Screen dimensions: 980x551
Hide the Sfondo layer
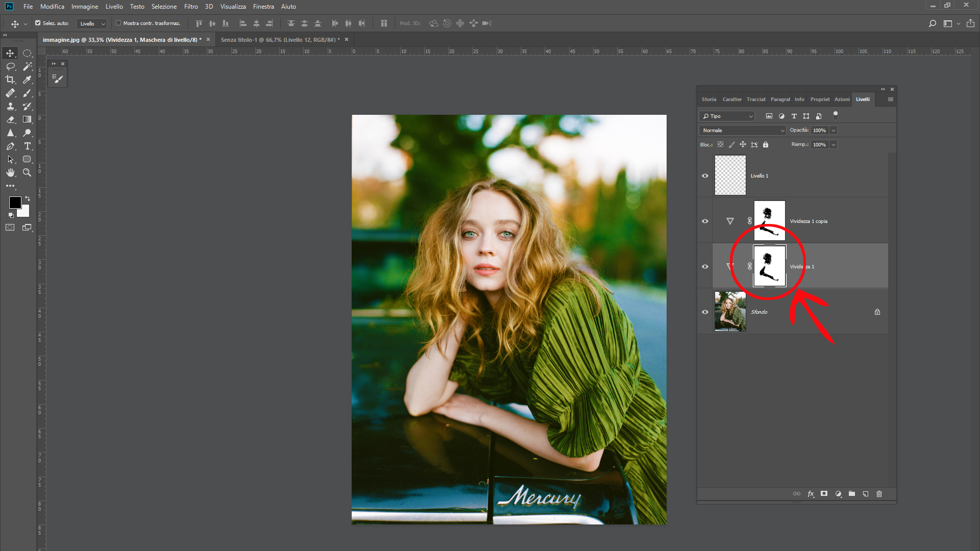click(x=705, y=312)
